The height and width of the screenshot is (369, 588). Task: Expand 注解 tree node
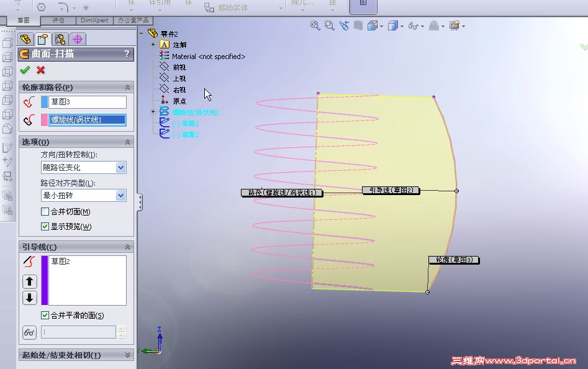(153, 44)
